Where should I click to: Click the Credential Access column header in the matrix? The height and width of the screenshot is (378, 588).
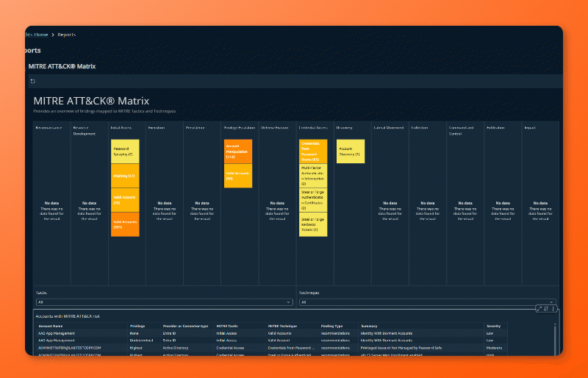314,128
